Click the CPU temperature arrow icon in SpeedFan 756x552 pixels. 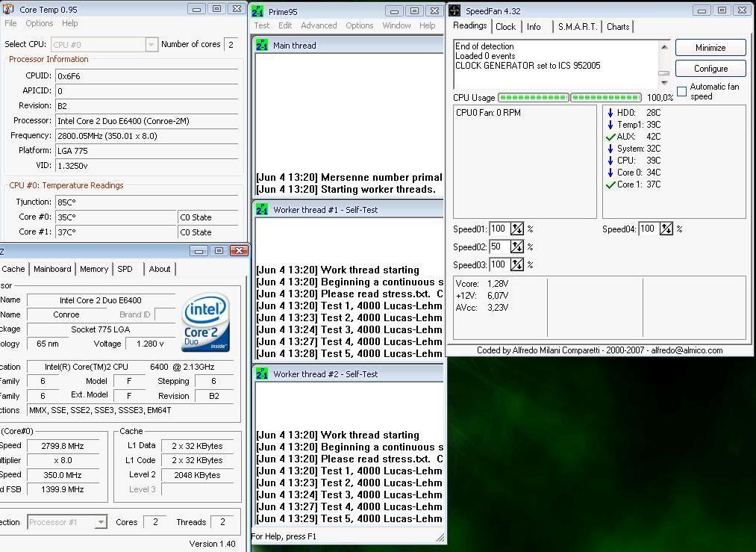(x=610, y=160)
